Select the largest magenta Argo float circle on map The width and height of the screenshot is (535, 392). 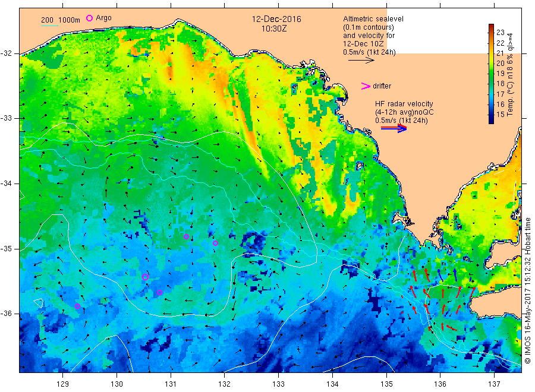pyautogui.click(x=145, y=277)
